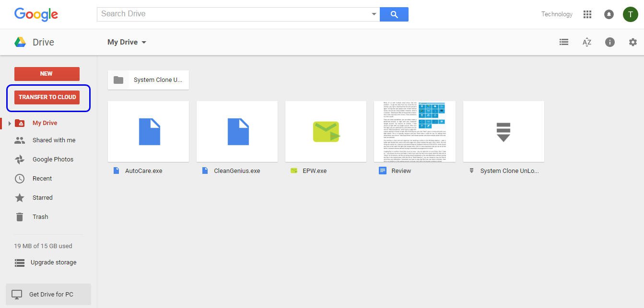Screen dimensions: 644x308
Task: Show details info panel
Action: (610, 42)
